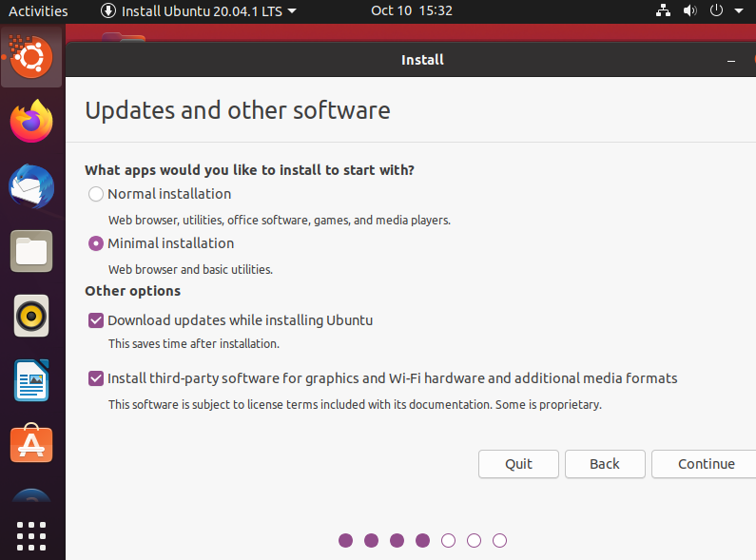Open Rhythmbox music player
The width and height of the screenshot is (756, 560).
31,316
